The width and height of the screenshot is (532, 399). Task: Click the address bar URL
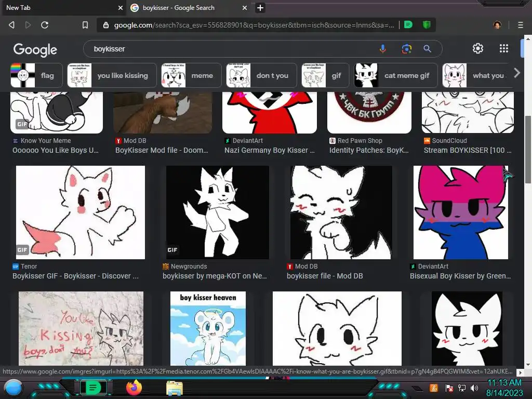coord(254,25)
